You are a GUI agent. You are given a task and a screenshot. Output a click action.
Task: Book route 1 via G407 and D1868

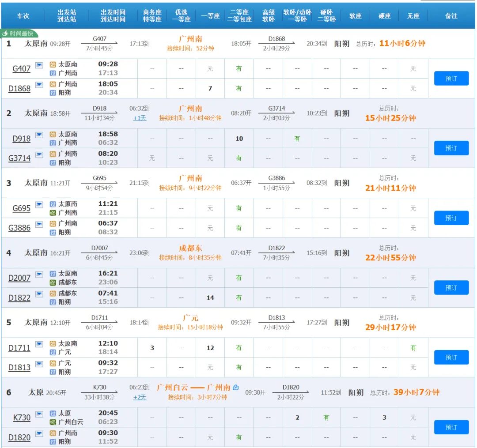[x=451, y=79]
